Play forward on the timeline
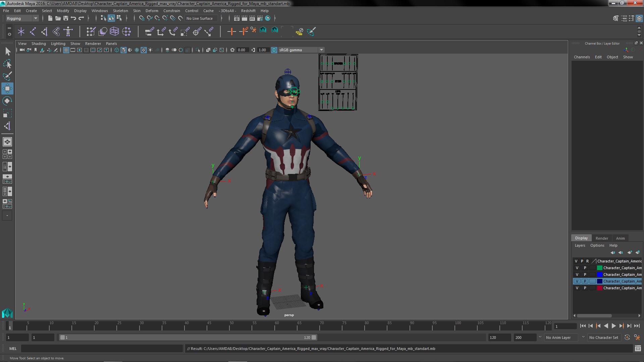 [x=613, y=326]
